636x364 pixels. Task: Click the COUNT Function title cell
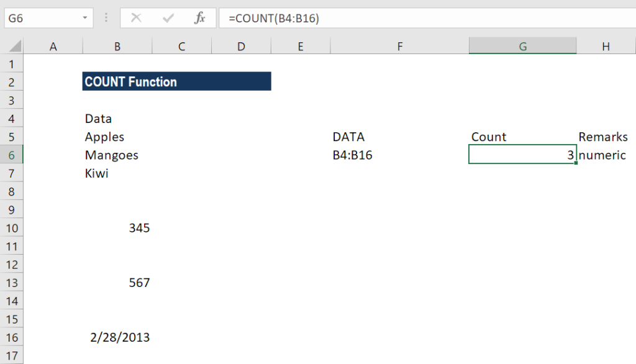click(176, 81)
